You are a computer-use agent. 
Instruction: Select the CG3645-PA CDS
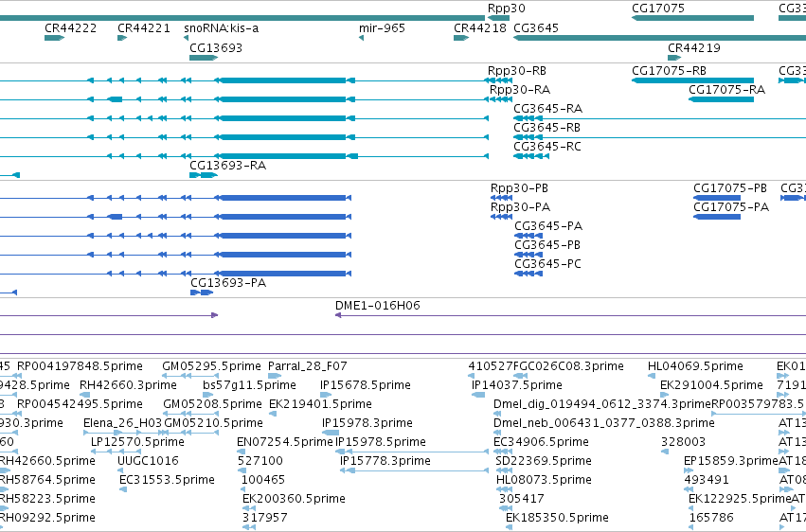click(x=528, y=236)
